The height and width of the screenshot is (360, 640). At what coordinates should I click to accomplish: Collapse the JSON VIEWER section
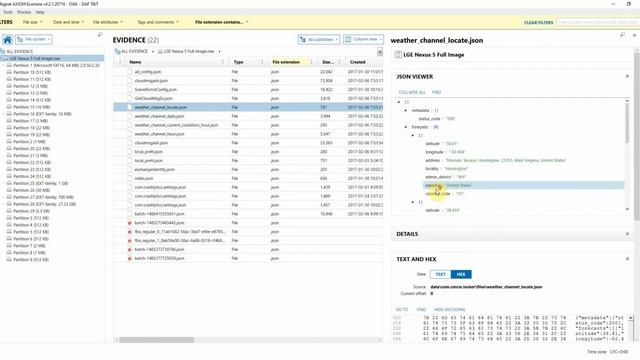[x=627, y=76]
